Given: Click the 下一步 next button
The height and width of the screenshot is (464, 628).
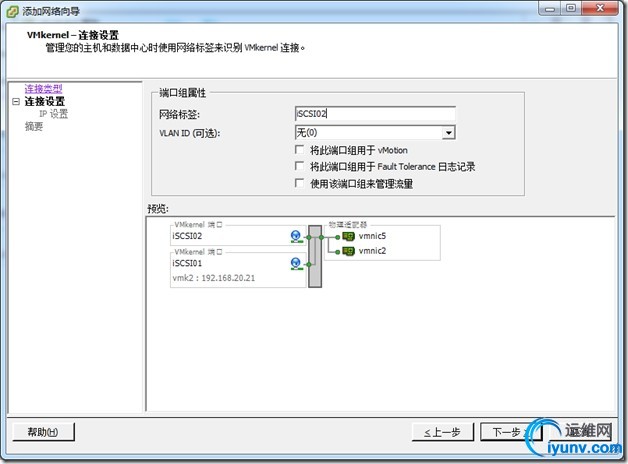Looking at the screenshot, I should tap(511, 432).
